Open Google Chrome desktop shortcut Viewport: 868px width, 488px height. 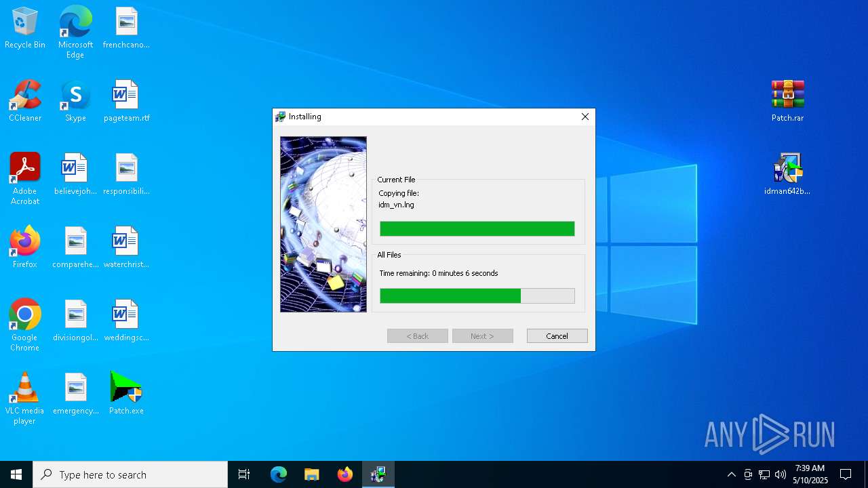(25, 325)
